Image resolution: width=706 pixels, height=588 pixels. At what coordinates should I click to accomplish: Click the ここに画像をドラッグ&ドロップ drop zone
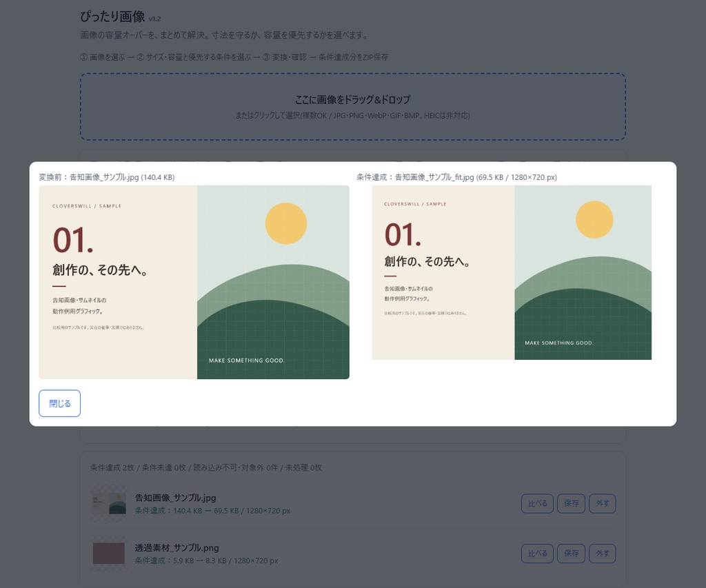(352, 107)
